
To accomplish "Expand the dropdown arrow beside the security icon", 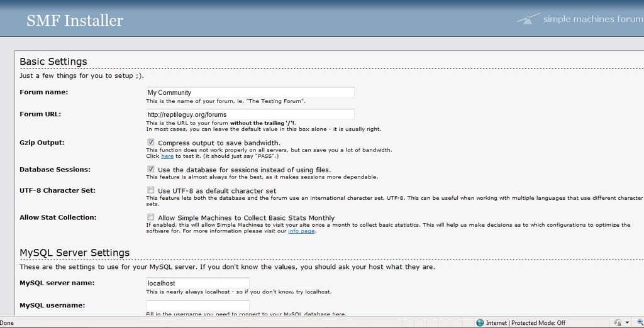I will pyautogui.click(x=627, y=323).
